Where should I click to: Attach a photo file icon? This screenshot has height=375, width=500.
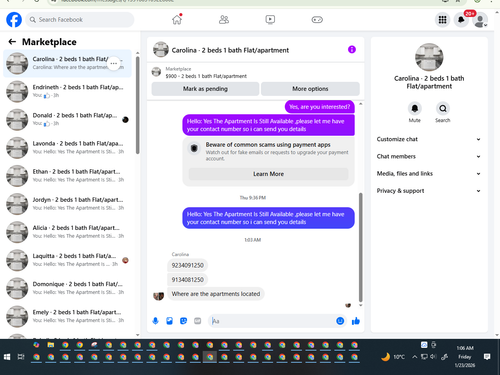pyautogui.click(x=169, y=321)
